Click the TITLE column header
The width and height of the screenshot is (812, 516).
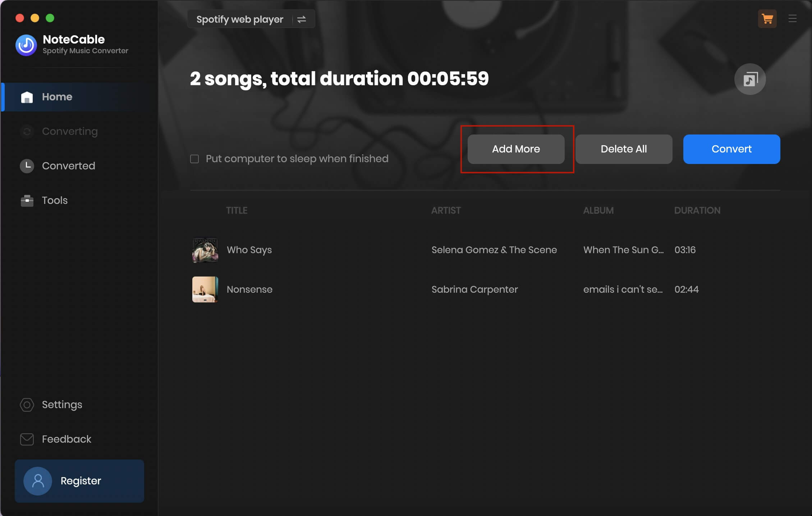tap(237, 210)
